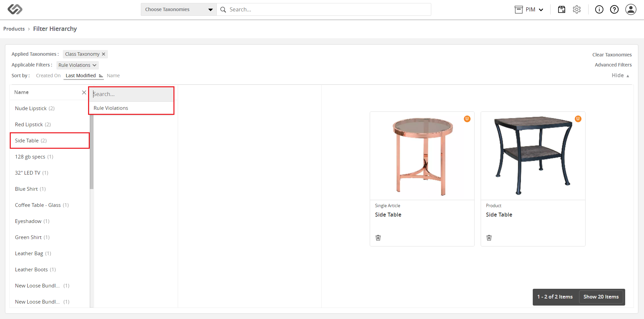This screenshot has width=644, height=319.
Task: Click Clear Taxonomies link
Action: (612, 55)
